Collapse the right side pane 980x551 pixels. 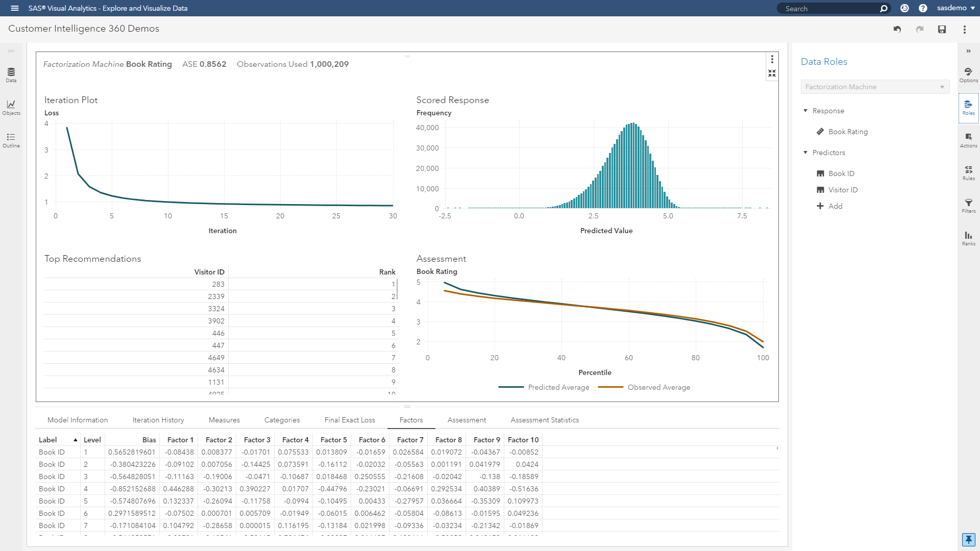(968, 51)
